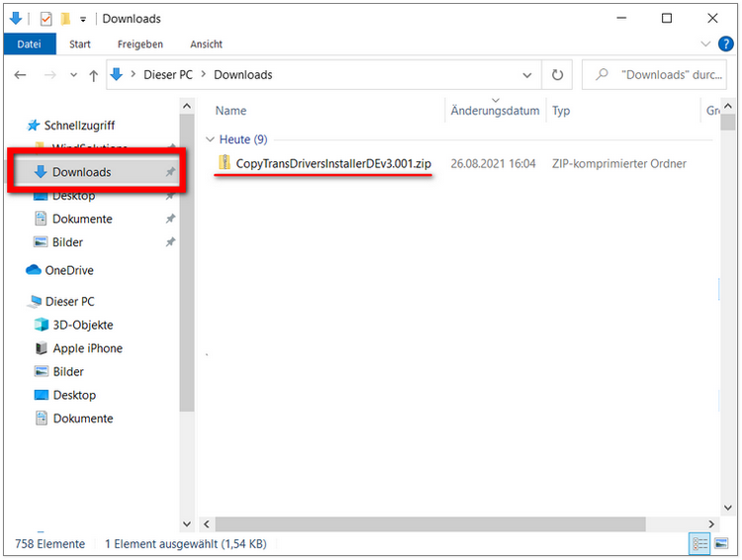Click the blue download arrow title bar icon
This screenshot has height=560, width=742.
pos(16,19)
